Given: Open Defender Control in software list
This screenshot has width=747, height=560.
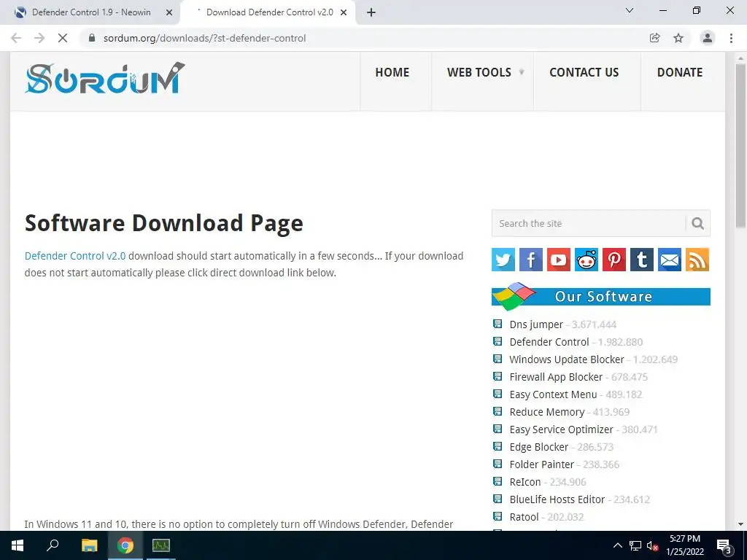Looking at the screenshot, I should [549, 342].
